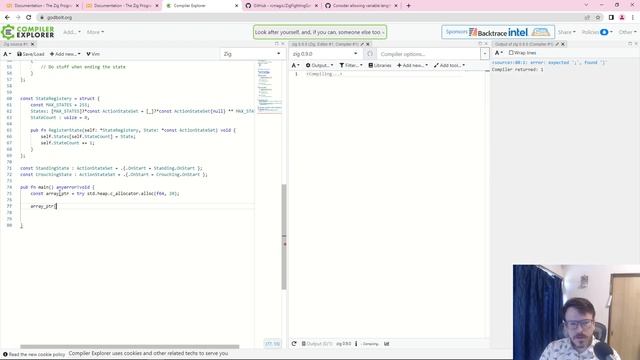640x360 pixels.
Task: Click compiler info icon in bottom bar
Action: coord(356,344)
